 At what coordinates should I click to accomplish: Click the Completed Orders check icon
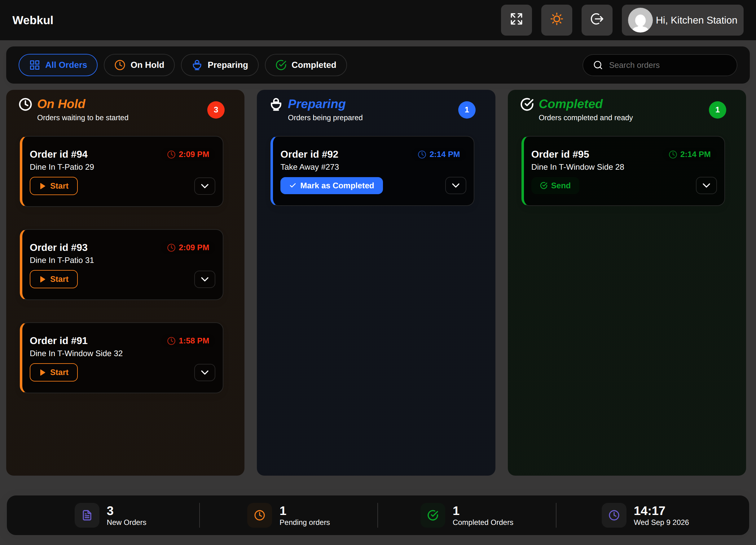pyautogui.click(x=433, y=515)
